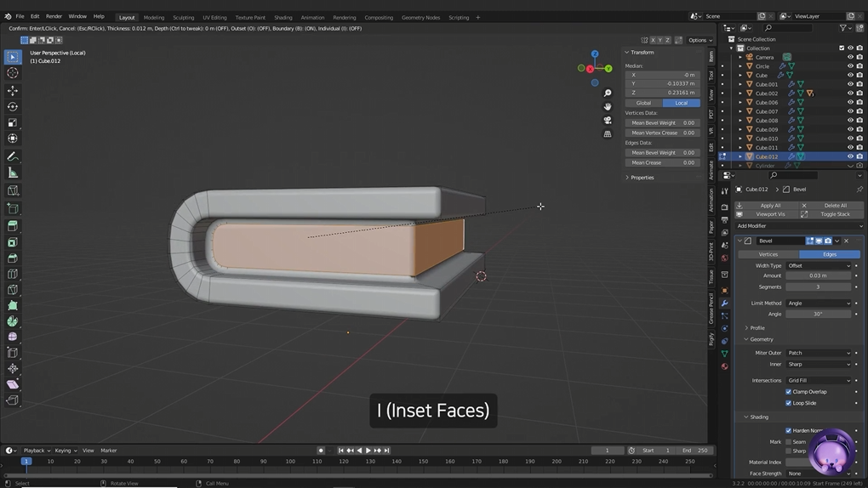
Task: Select Vertices affect mode in Bevel
Action: coord(768,254)
